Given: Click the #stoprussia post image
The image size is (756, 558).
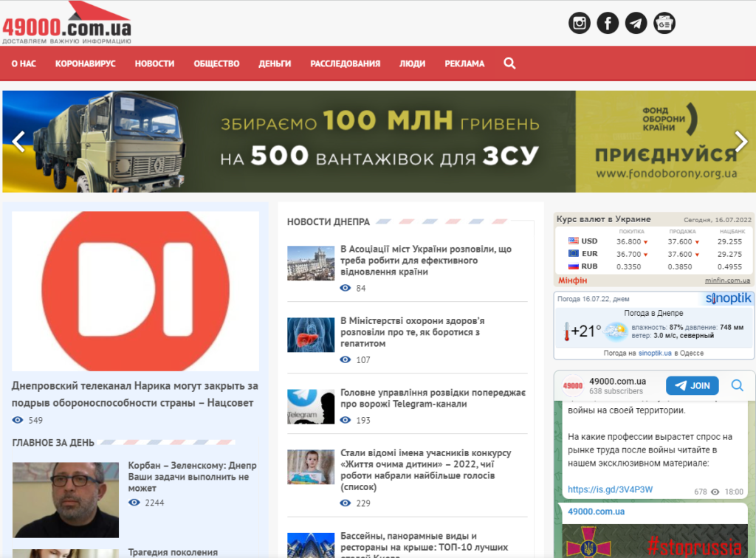Looking at the screenshot, I should pos(655,541).
